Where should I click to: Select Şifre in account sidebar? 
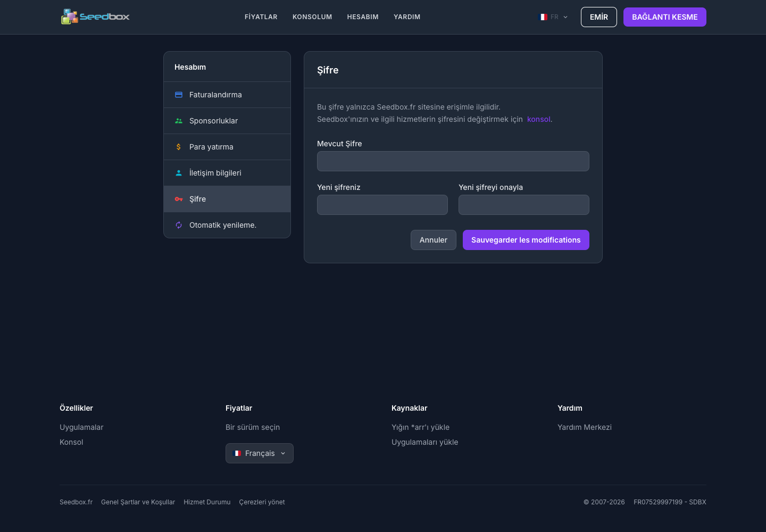227,199
